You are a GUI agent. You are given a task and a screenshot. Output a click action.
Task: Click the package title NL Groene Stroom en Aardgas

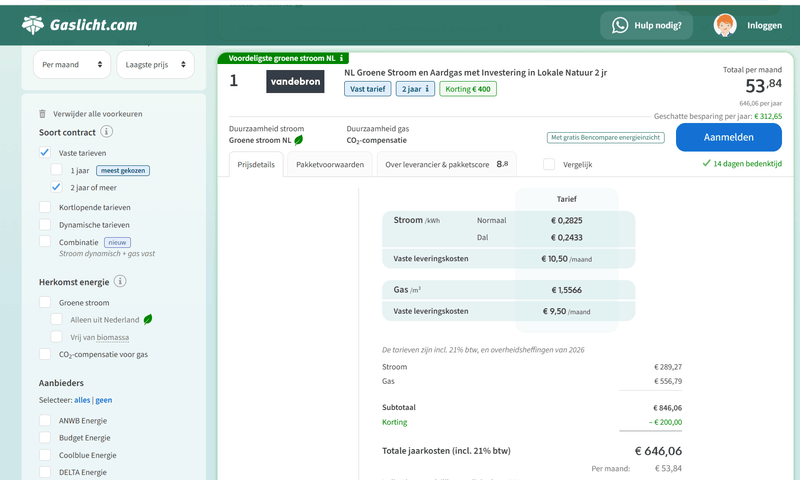(x=476, y=72)
